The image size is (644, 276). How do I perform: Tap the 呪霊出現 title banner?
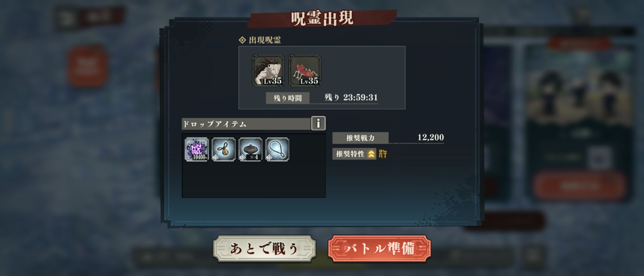322,18
